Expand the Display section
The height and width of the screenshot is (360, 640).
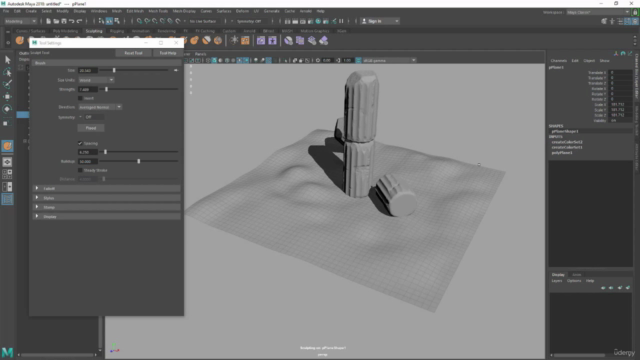[x=107, y=217]
